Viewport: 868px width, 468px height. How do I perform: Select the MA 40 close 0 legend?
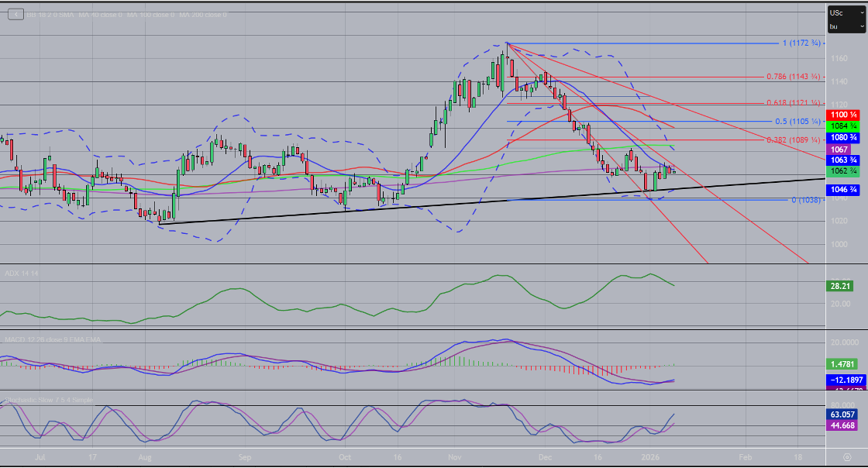100,15
